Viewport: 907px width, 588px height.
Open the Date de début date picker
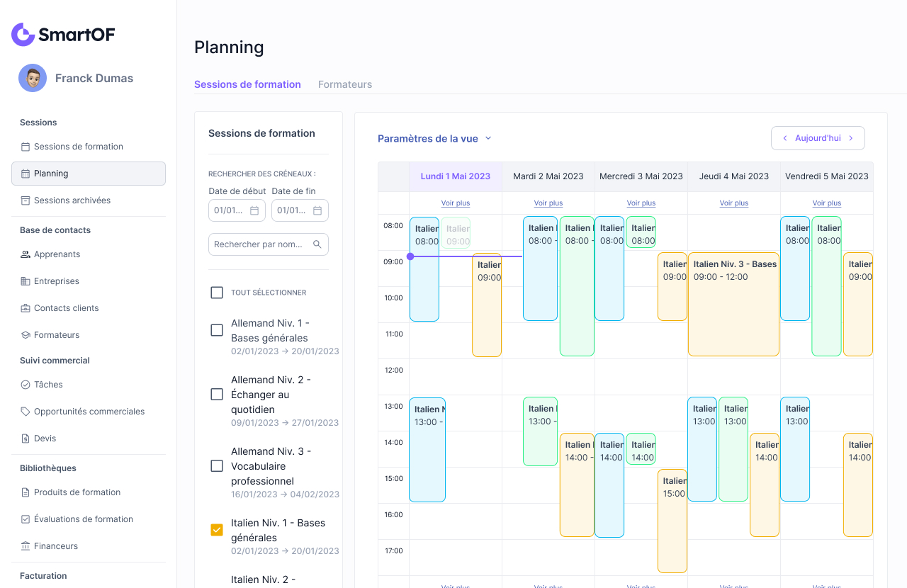[254, 210]
